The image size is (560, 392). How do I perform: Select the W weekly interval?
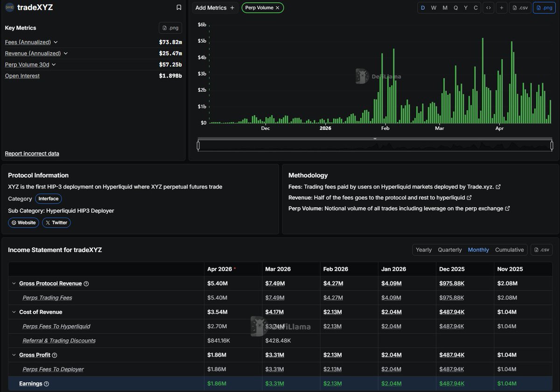click(x=434, y=7)
